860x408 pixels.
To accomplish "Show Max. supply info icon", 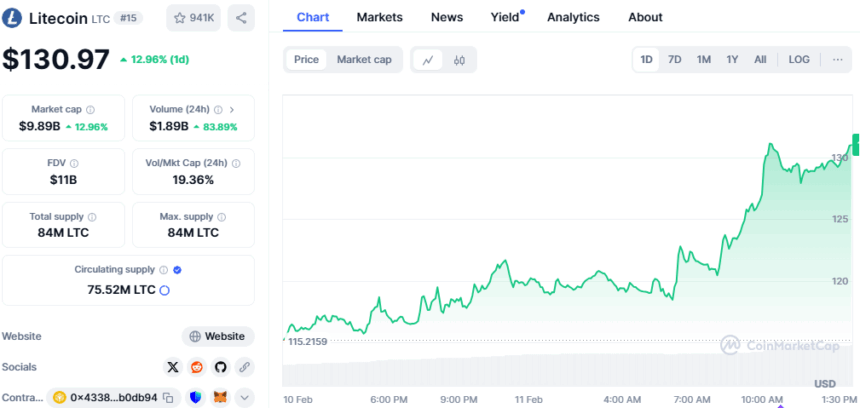I will 222,217.
